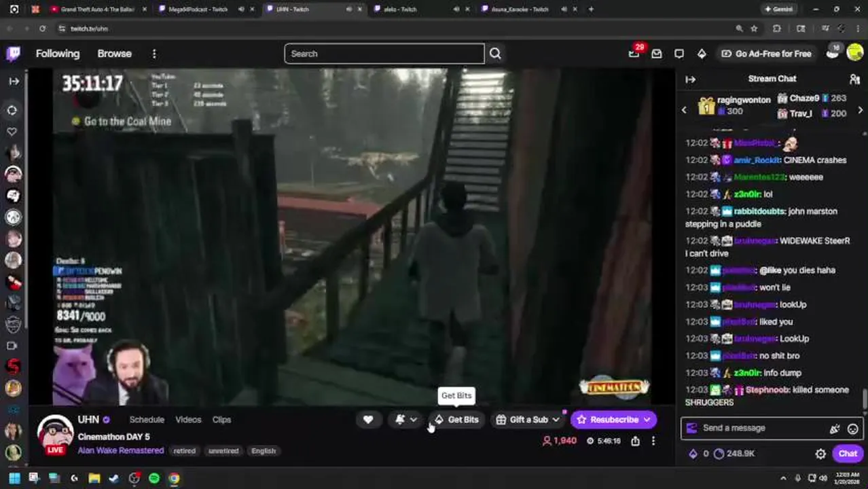868x489 pixels.
Task: Open Steam from the taskbar
Action: [114, 478]
